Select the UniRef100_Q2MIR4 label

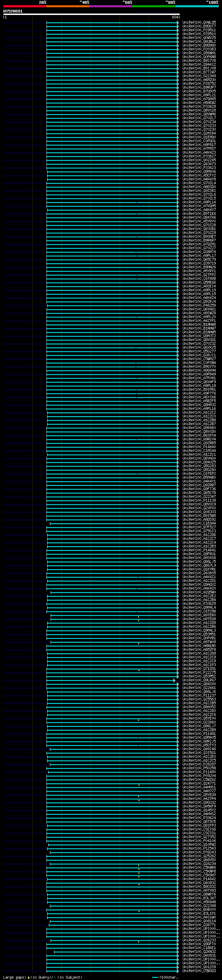coord(199,133)
